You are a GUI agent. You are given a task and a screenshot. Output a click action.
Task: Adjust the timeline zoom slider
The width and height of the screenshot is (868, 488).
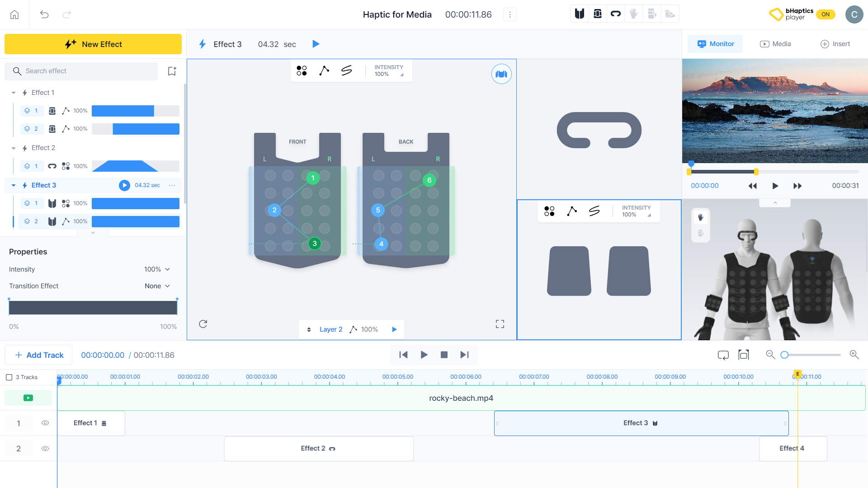tap(812, 355)
